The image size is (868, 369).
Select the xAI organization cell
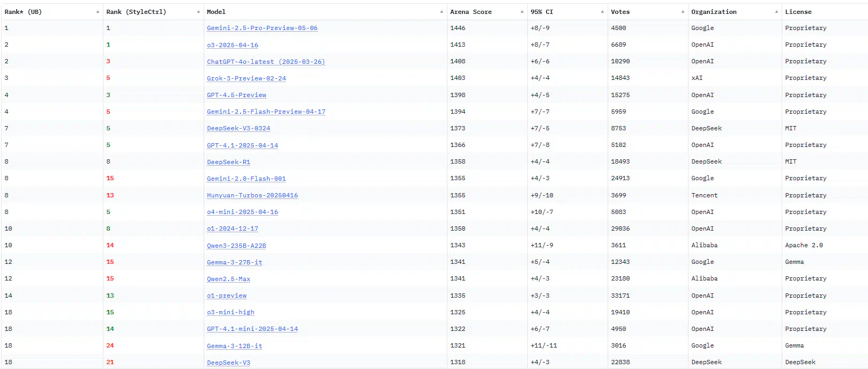(x=697, y=78)
